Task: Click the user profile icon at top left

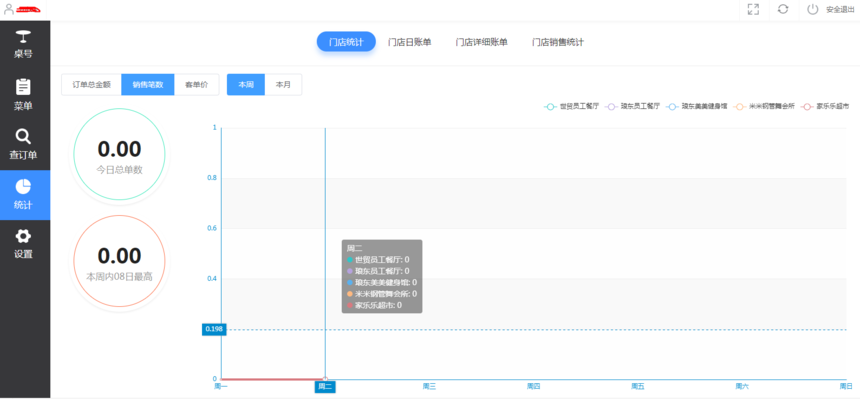Action: coord(8,9)
